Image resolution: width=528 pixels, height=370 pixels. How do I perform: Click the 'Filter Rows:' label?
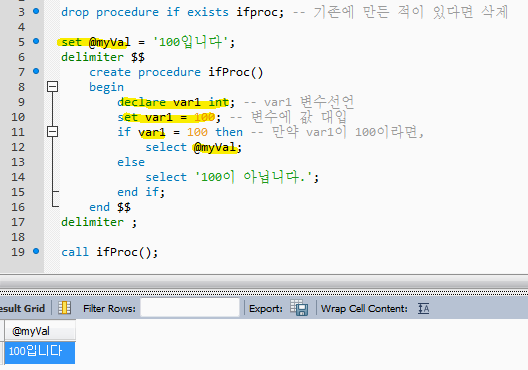109,308
